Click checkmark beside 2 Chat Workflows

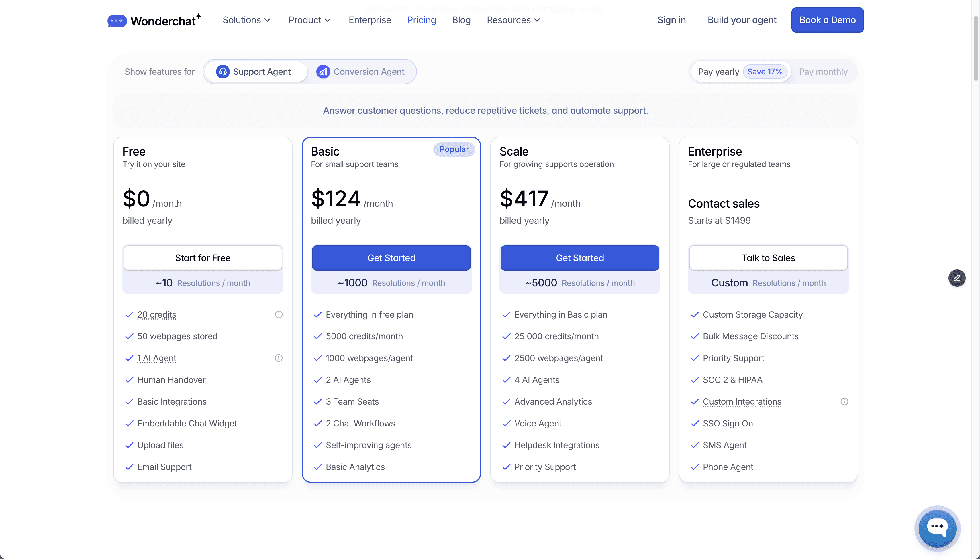(x=318, y=423)
